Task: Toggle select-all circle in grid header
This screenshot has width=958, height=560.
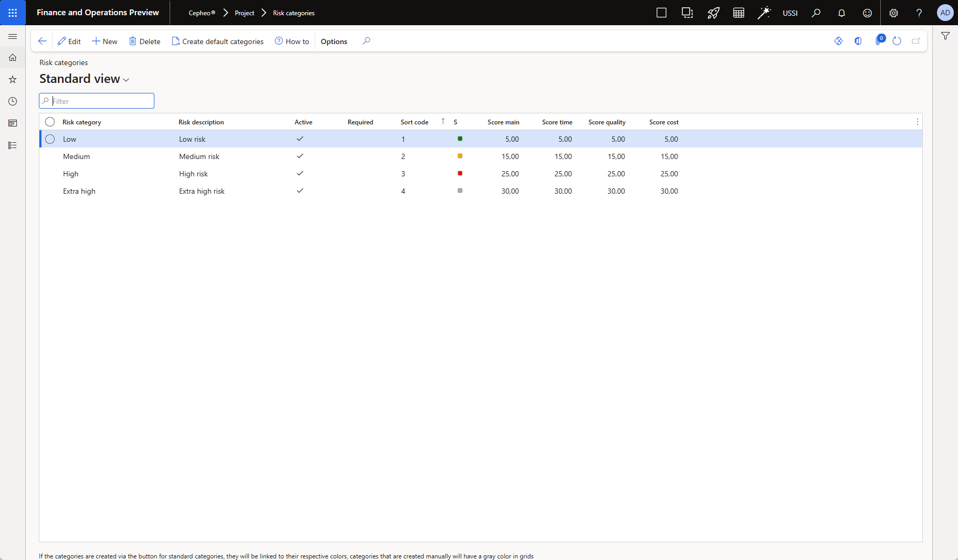Action: [x=50, y=122]
